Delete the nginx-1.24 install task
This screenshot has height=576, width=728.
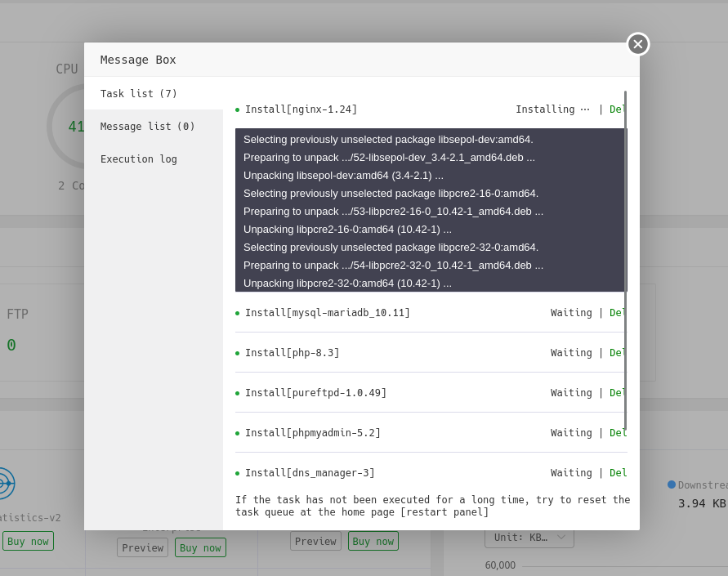coord(618,109)
